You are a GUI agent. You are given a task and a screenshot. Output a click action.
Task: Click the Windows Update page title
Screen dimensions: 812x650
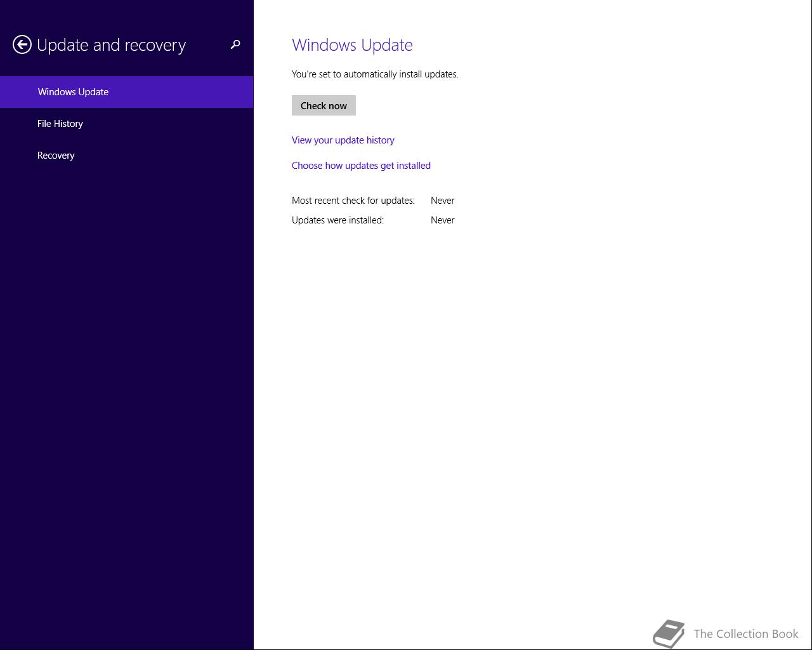tap(352, 45)
